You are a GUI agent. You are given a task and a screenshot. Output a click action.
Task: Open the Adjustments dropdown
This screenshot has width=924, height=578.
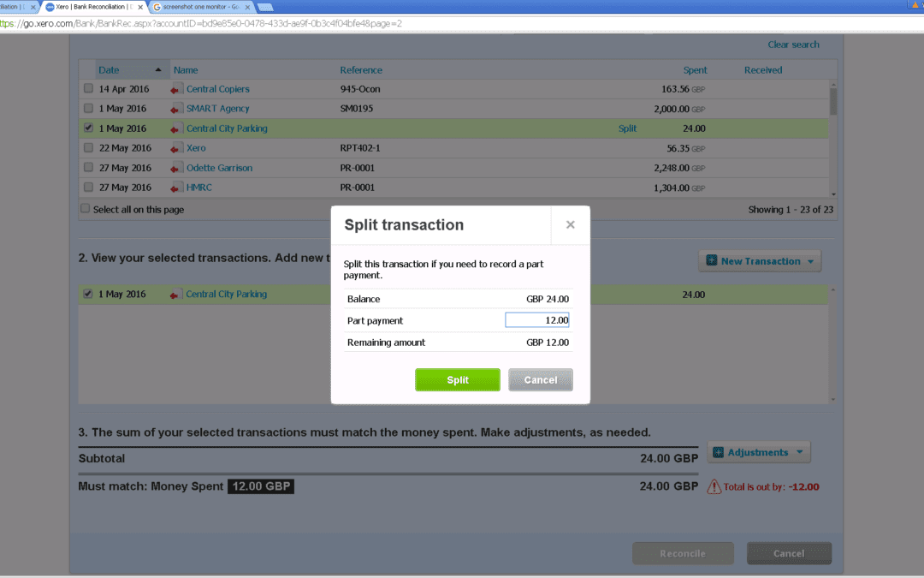(x=758, y=452)
